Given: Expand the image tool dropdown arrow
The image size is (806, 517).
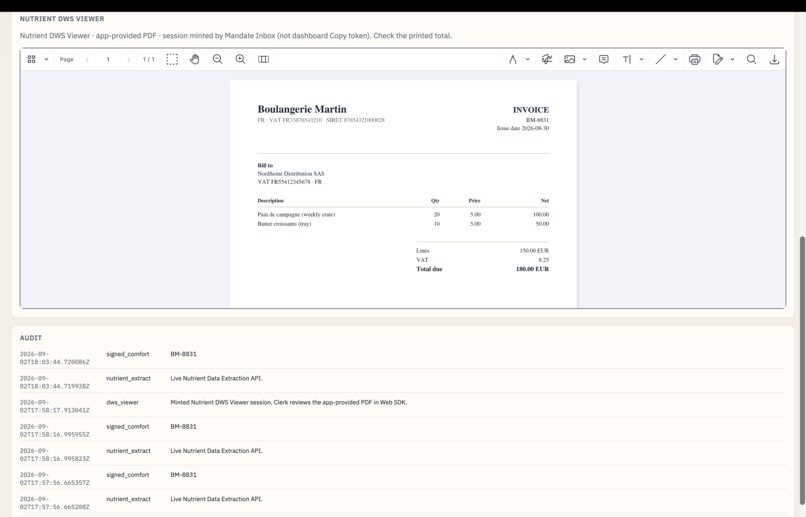Looking at the screenshot, I should [584, 59].
